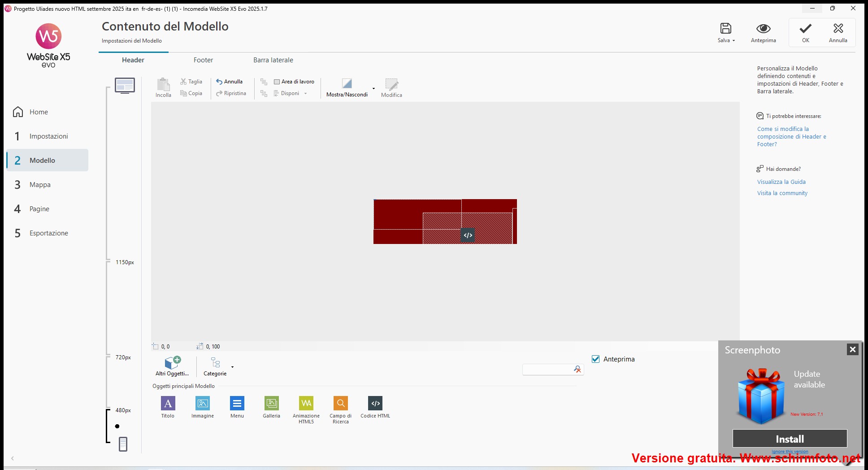Select Animazione HTML5 object

point(306,404)
